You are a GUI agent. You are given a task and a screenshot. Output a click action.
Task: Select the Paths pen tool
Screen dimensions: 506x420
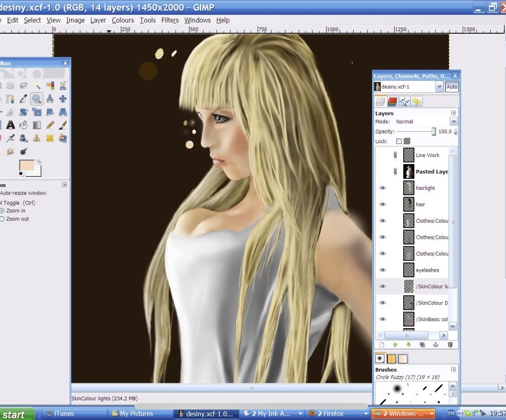pos(11,99)
